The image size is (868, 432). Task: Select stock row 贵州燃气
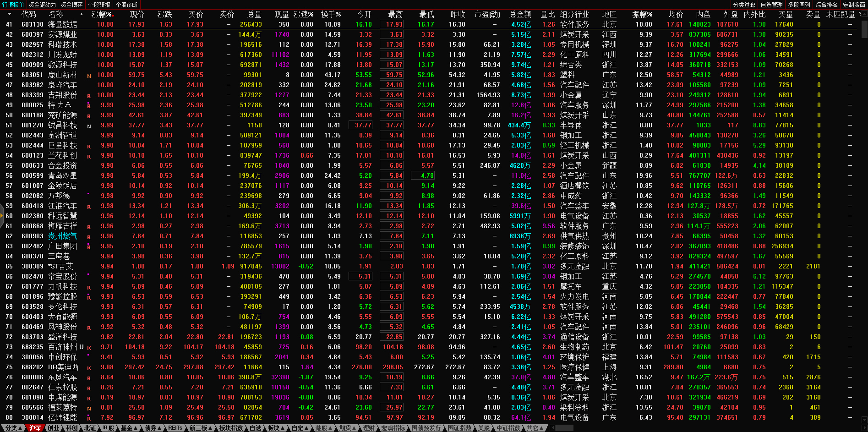click(62, 236)
